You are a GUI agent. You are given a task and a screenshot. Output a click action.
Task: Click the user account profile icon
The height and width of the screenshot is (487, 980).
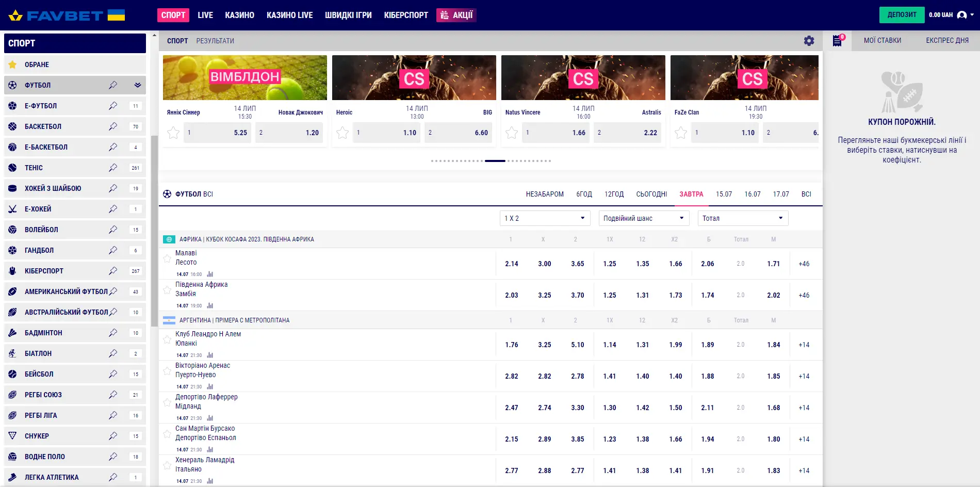coord(961,15)
